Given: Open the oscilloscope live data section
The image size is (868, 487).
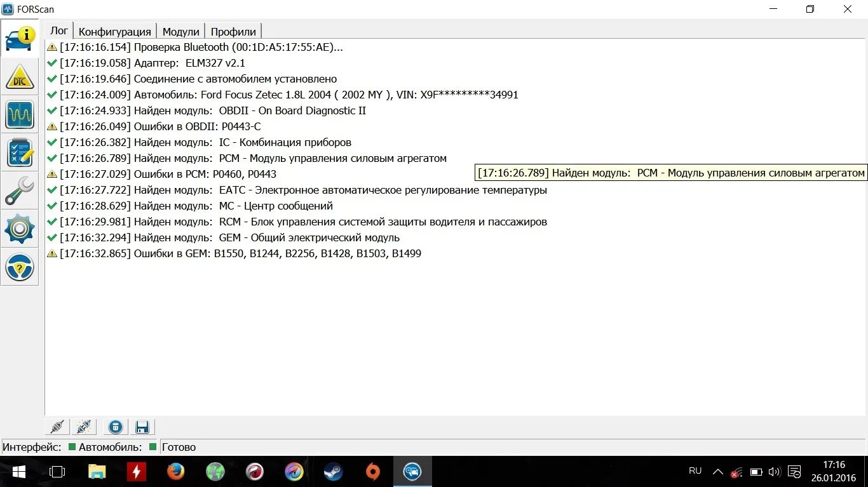Looking at the screenshot, I should coord(20,114).
